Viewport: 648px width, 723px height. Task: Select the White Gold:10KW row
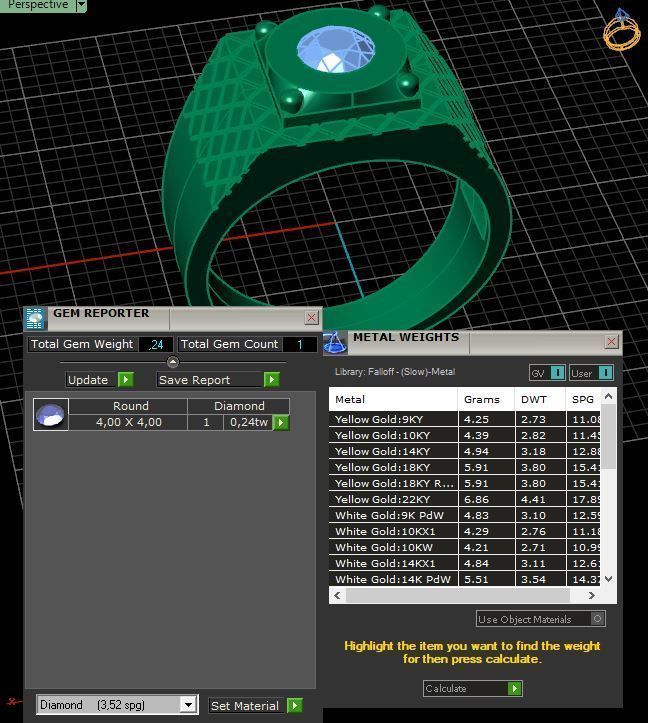pyautogui.click(x=464, y=547)
